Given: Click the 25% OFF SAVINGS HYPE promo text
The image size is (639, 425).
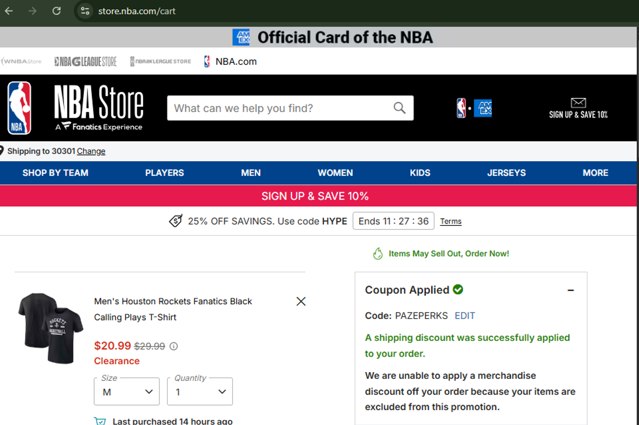Looking at the screenshot, I should (x=267, y=221).
